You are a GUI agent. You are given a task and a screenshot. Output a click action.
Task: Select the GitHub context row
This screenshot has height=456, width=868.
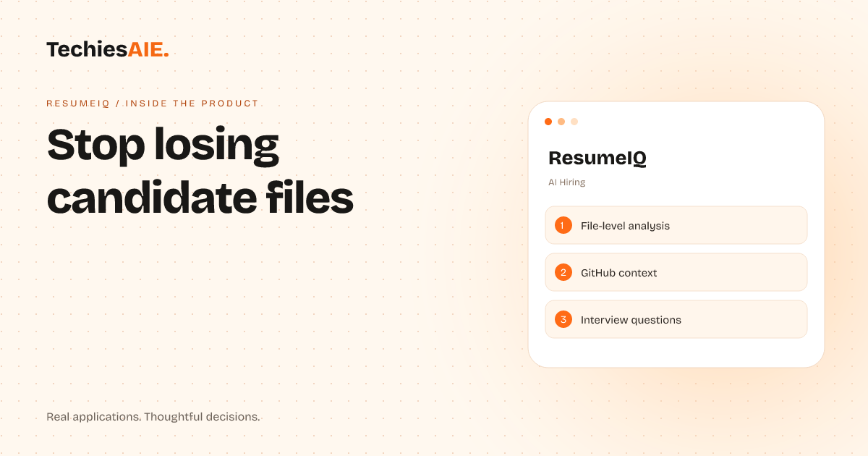676,272
